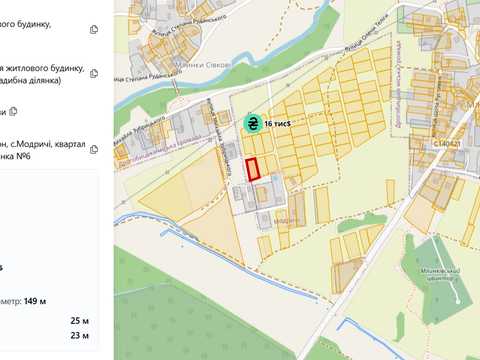This screenshot has width=480, height=360.
Task: Copy the text ending in 'вого будинку,'
Action: point(94,30)
